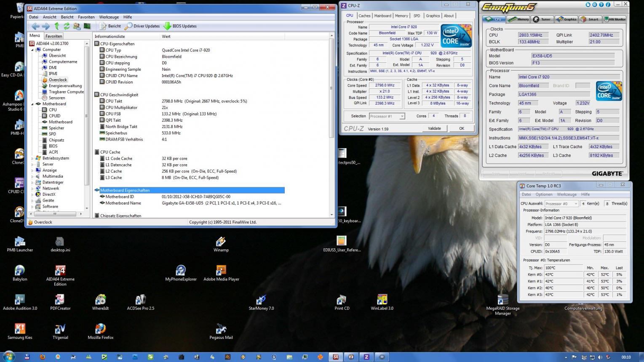Open PMB Launcher desktop icon
644x362 pixels.
point(20,244)
